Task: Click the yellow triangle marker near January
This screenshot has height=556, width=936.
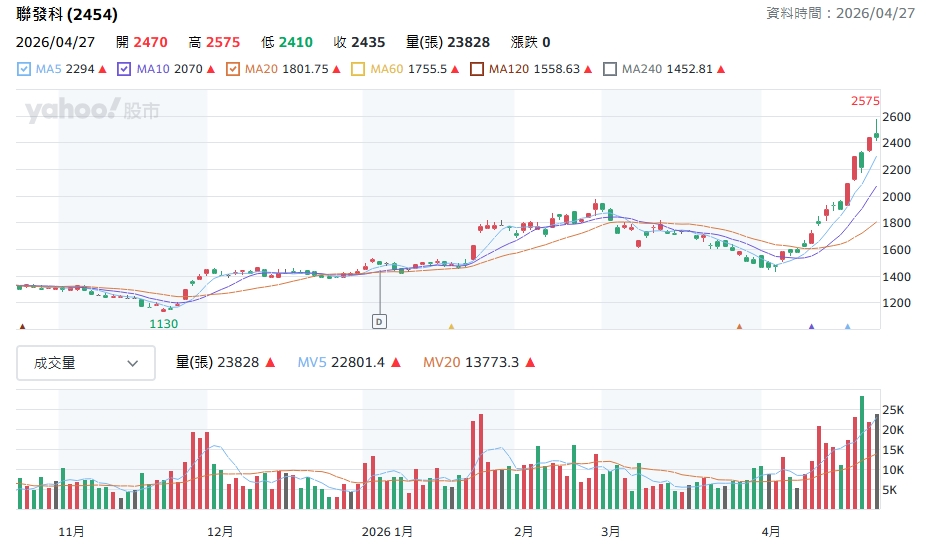Action: click(x=451, y=326)
